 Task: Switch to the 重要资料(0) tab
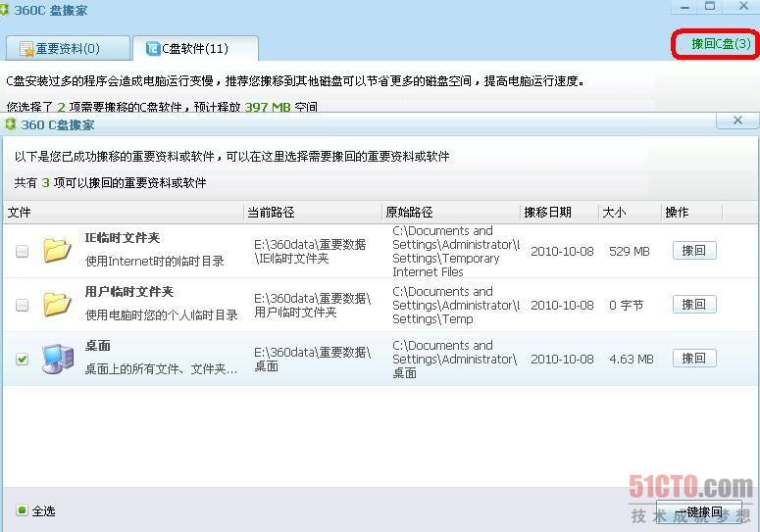[x=68, y=48]
